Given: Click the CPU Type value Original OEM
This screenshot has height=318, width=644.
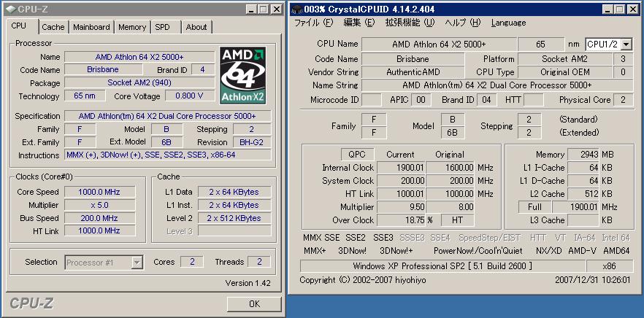Looking at the screenshot, I should tap(564, 71).
